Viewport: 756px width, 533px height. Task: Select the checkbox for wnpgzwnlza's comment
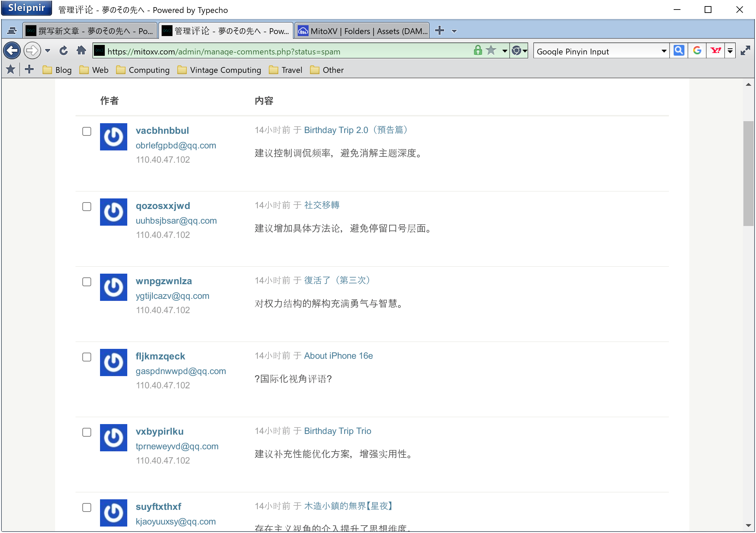point(87,282)
